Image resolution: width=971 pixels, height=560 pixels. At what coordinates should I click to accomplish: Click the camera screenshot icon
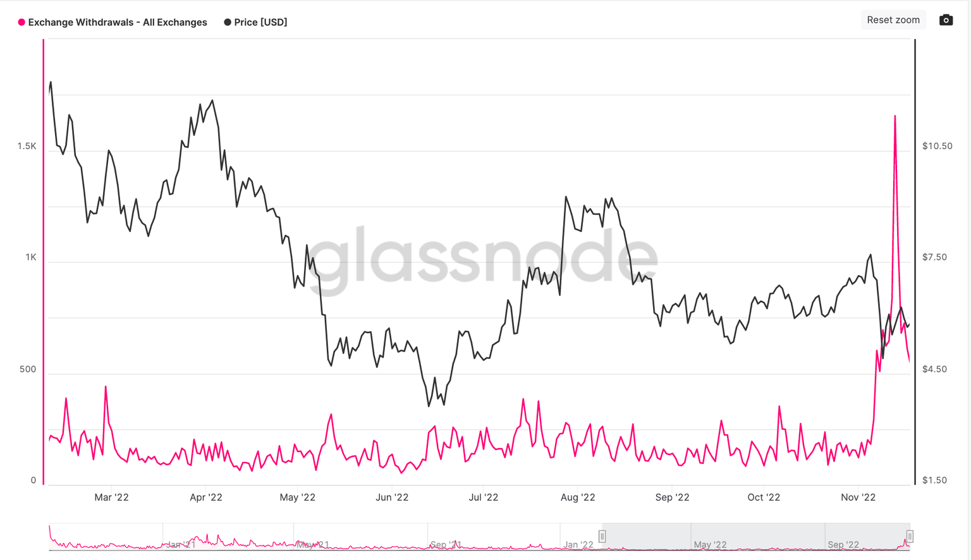[x=946, y=20]
